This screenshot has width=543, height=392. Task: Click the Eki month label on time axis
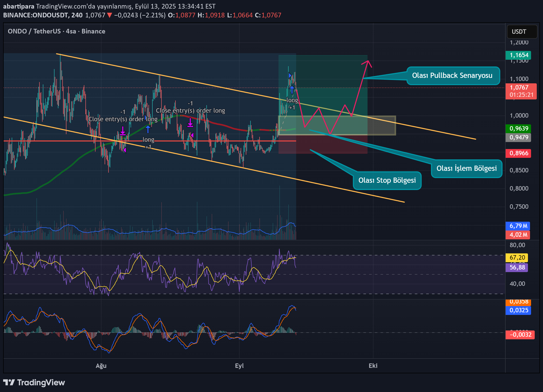[373, 366]
